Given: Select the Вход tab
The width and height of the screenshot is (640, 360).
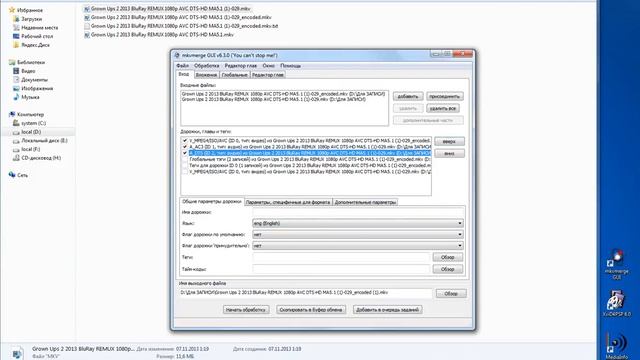Looking at the screenshot, I should 184,75.
